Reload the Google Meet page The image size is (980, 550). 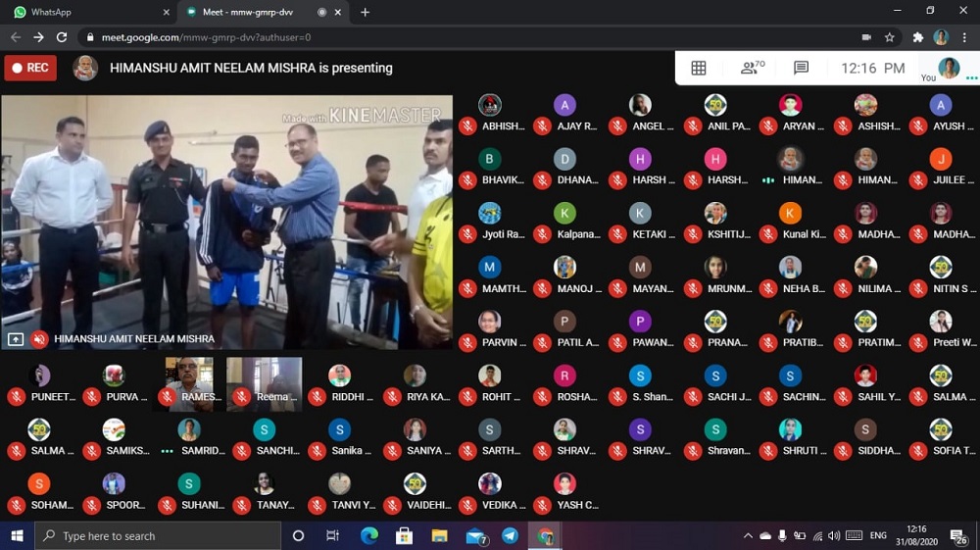click(x=62, y=37)
